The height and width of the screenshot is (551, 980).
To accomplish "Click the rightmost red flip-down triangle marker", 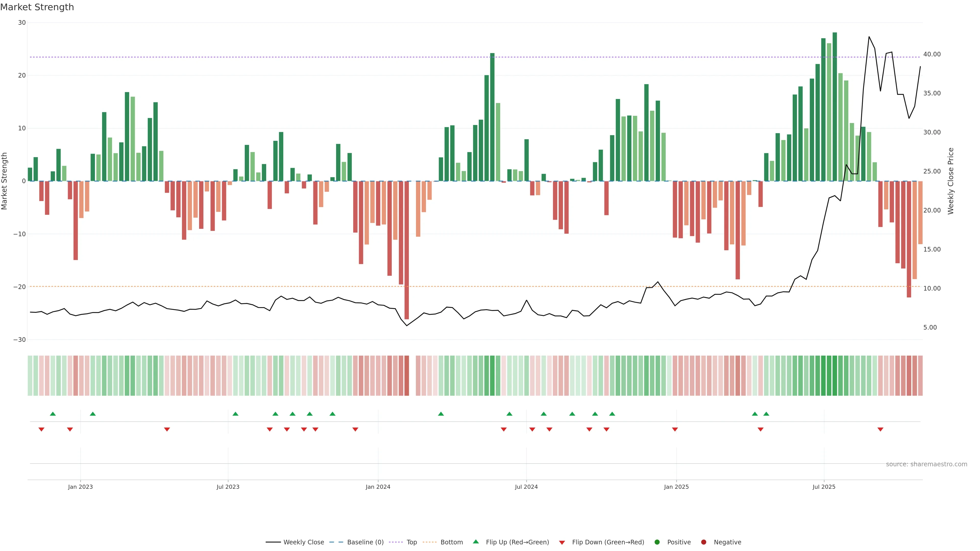I will pyautogui.click(x=880, y=429).
